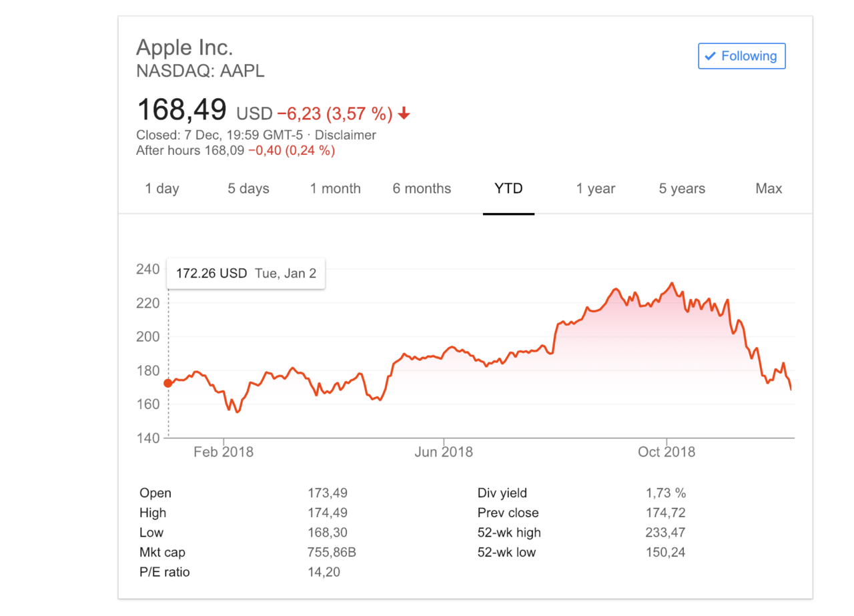Click the red down arrow price indicator
This screenshot has width=854, height=616.
click(403, 114)
